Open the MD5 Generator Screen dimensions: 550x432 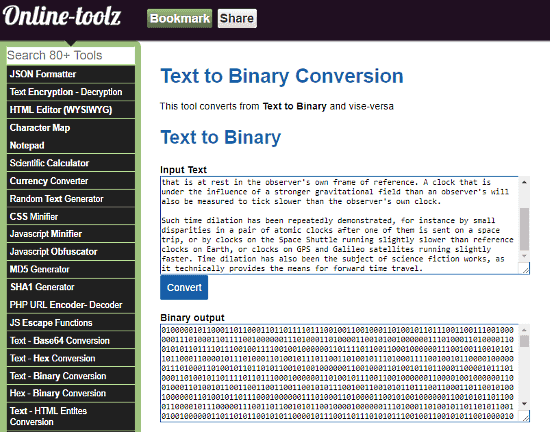(71, 269)
